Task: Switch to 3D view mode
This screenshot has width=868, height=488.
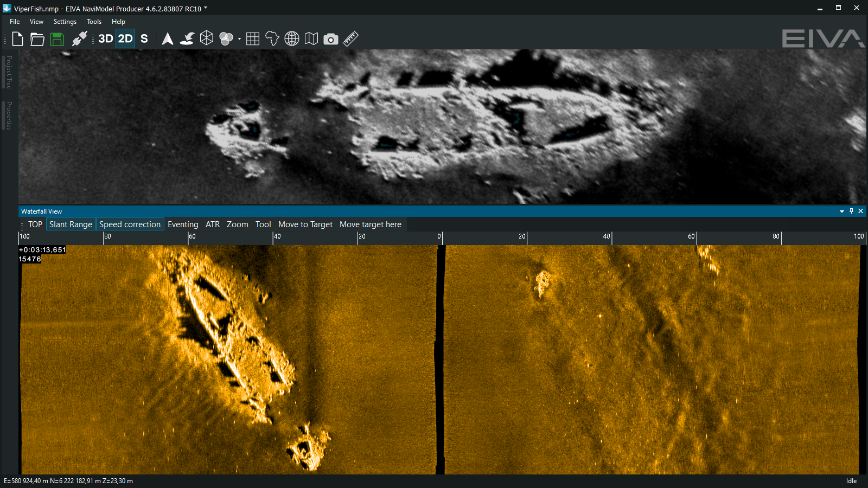Action: click(x=105, y=39)
